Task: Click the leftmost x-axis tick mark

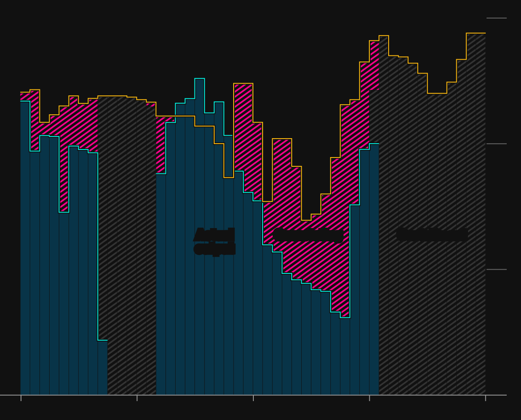Action: tap(21, 398)
